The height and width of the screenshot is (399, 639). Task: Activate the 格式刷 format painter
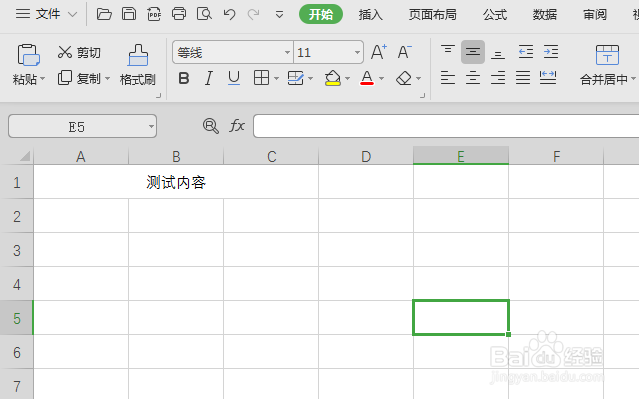click(x=138, y=65)
